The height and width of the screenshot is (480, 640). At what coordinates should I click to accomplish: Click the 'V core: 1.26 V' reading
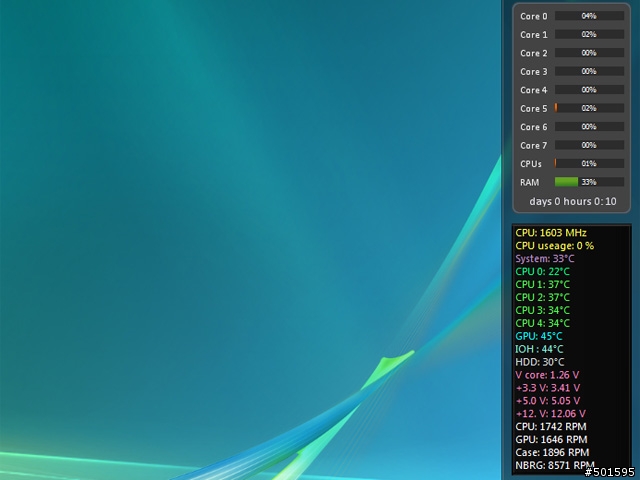(x=547, y=375)
